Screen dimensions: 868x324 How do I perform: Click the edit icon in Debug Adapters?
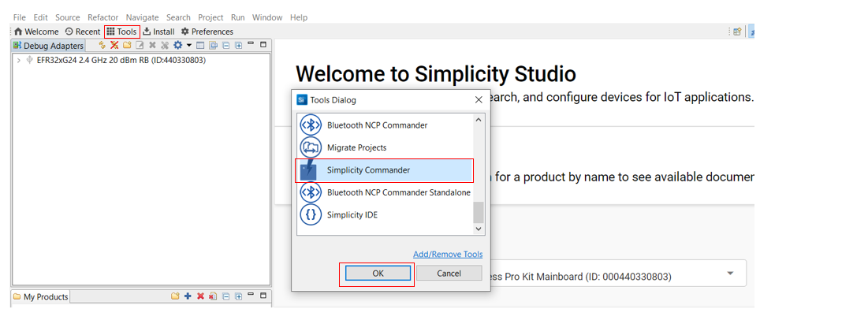click(x=140, y=45)
